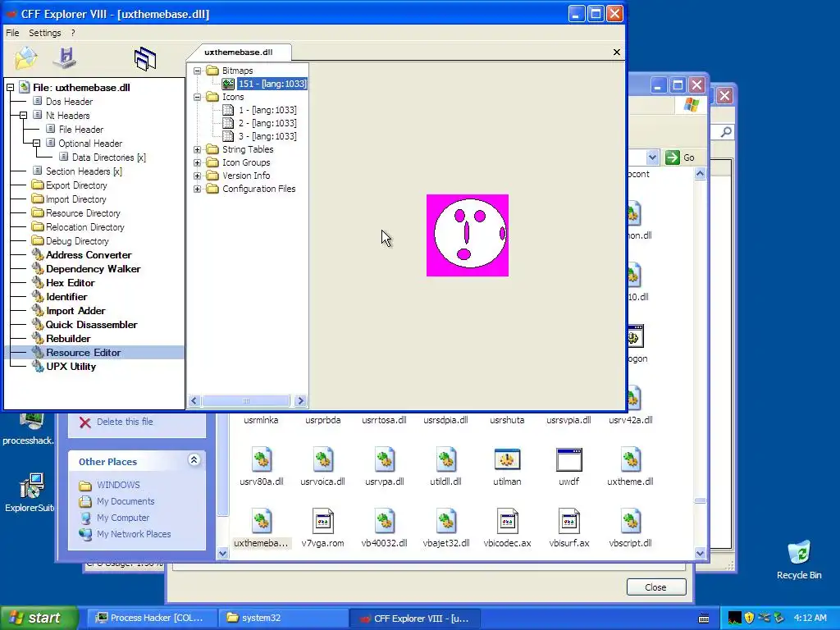The width and height of the screenshot is (840, 630).
Task: Select the Resource Editor entry
Action: click(x=83, y=353)
